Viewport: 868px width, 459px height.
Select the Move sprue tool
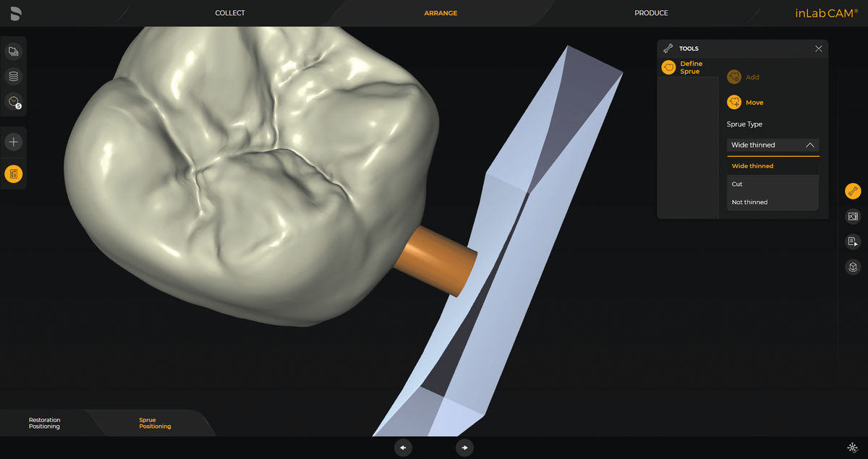coord(734,102)
